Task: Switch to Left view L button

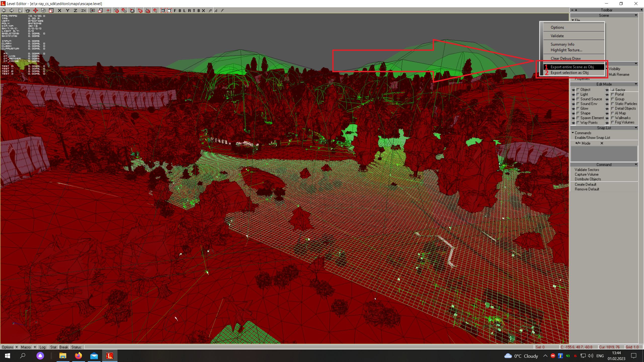Action: point(184,10)
